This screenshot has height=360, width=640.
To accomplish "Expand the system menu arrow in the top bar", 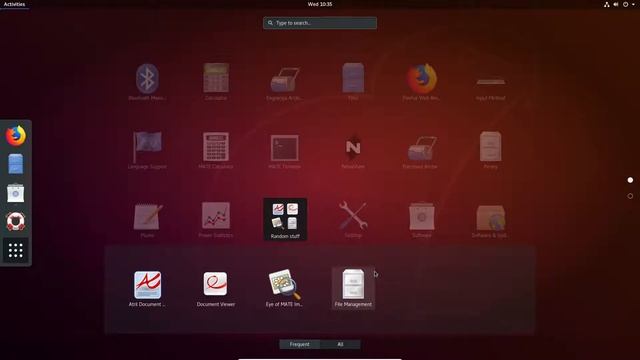I will click(x=633, y=4).
